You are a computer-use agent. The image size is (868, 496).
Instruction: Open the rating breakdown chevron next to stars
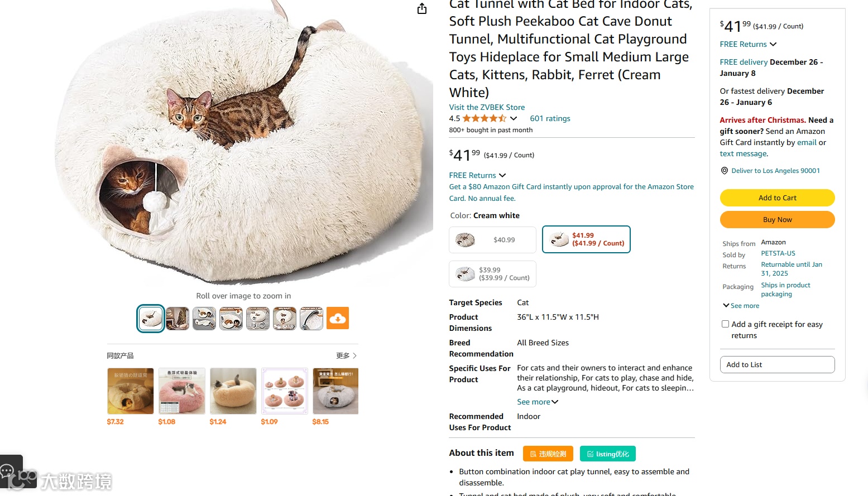point(514,118)
